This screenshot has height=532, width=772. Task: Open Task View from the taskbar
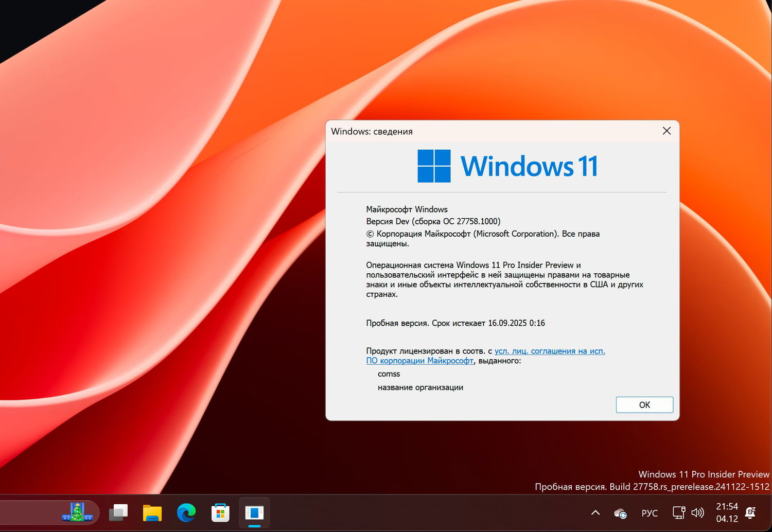[118, 512]
